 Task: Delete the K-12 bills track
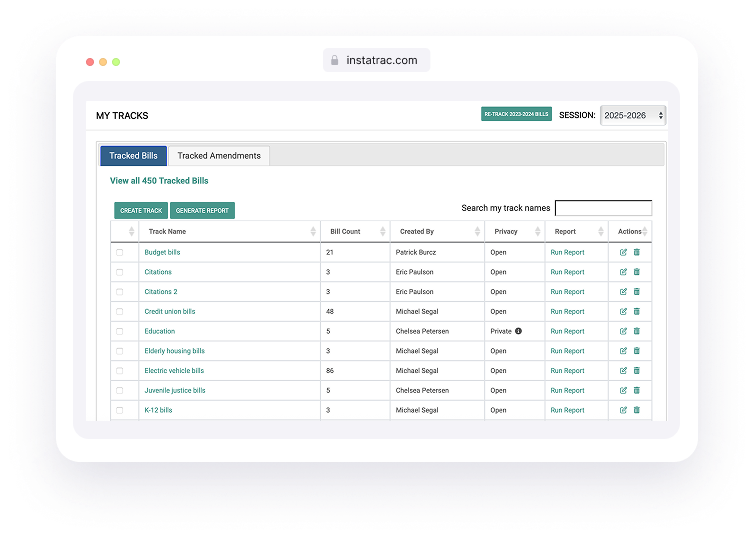pyautogui.click(x=637, y=410)
